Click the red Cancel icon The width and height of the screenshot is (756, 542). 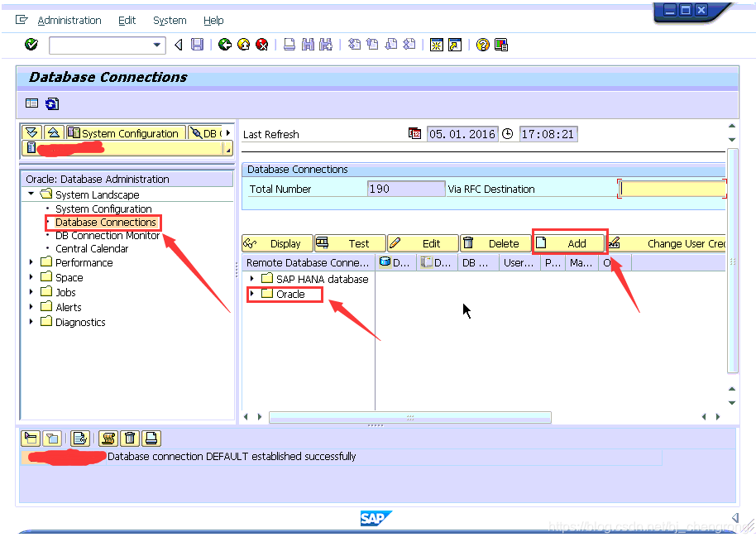pos(262,45)
